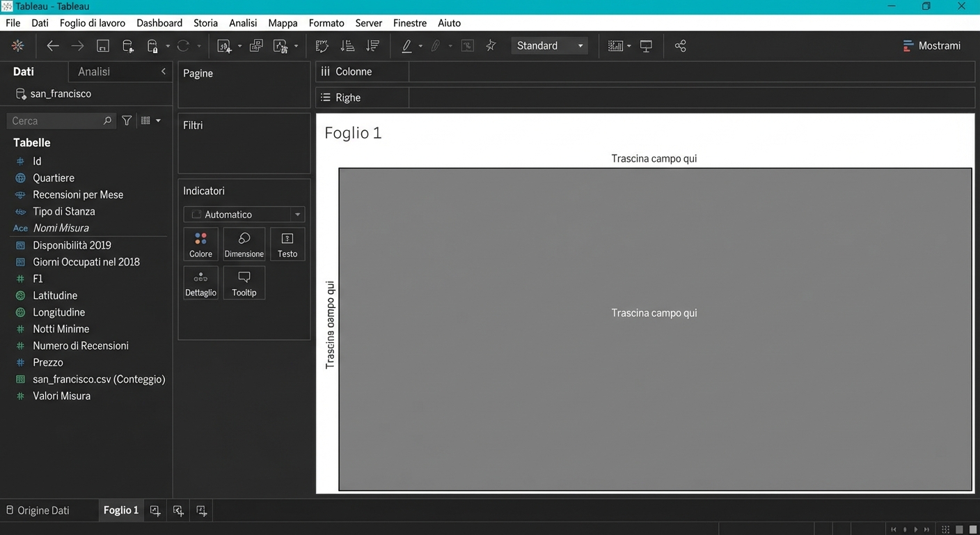Click the filter icon beside the search box
The height and width of the screenshot is (535, 980).
[x=127, y=121]
